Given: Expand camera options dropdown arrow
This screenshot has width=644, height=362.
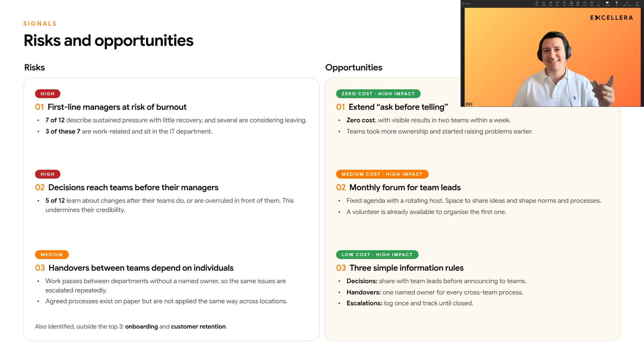Looking at the screenshot, I should (x=612, y=4).
